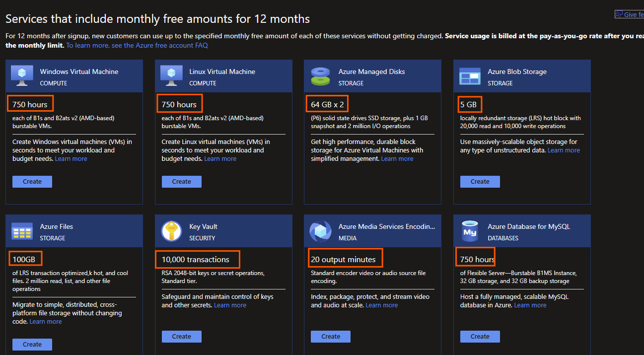Open Learn more for Azure Blob Storage
This screenshot has width=644, height=355.
[x=564, y=150]
